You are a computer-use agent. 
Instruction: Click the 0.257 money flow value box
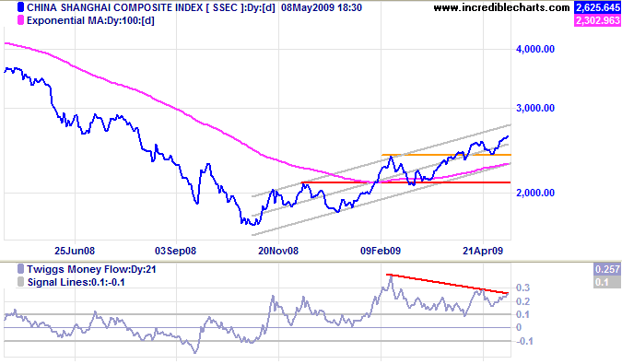coord(607,269)
